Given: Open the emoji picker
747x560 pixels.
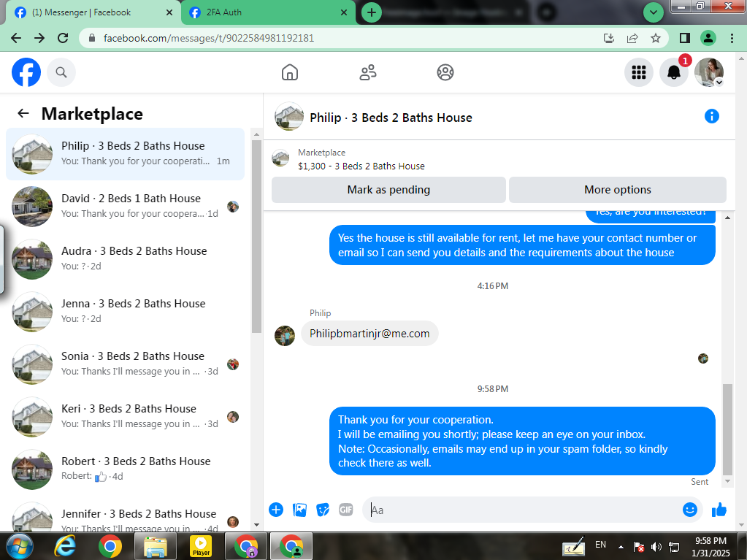Looking at the screenshot, I should pyautogui.click(x=690, y=510).
